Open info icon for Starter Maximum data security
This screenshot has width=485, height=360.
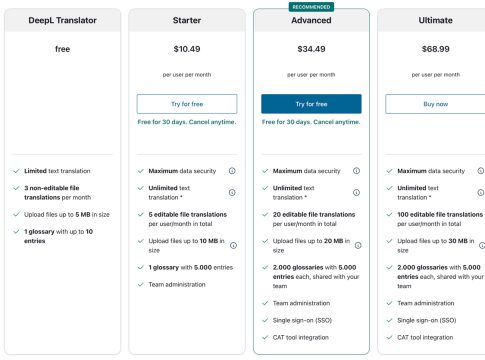(x=232, y=171)
